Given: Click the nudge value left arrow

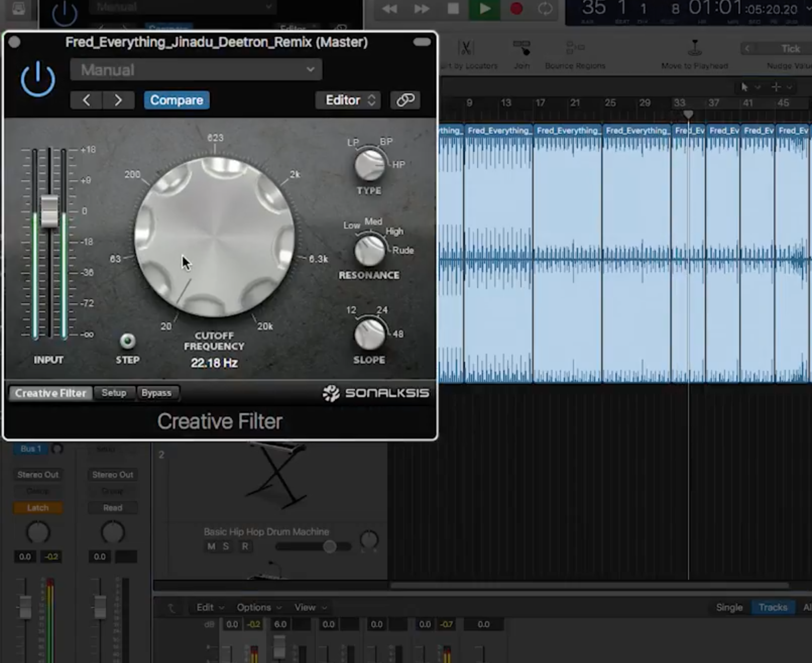Looking at the screenshot, I should click(x=747, y=48).
